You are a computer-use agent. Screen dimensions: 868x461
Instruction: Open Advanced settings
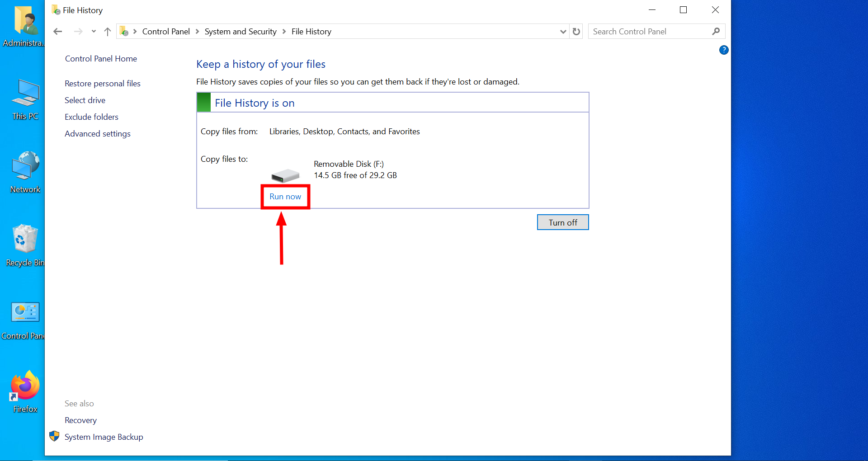click(x=98, y=134)
